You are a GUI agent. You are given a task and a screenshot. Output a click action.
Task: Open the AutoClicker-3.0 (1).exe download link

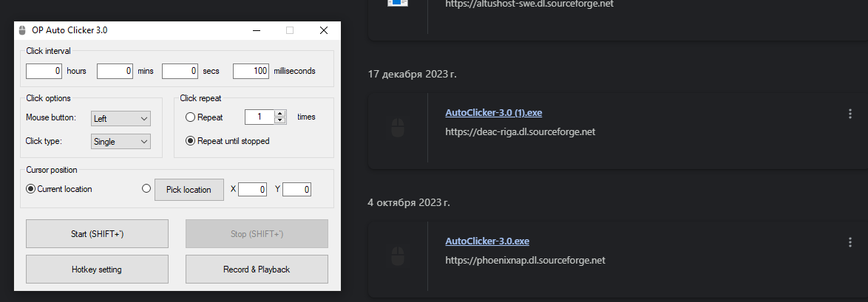click(493, 113)
